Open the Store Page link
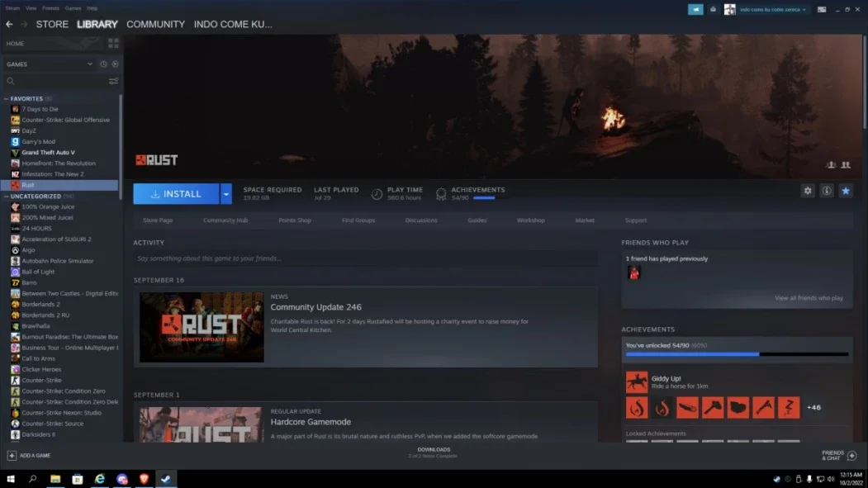868x488 pixels. tap(158, 220)
